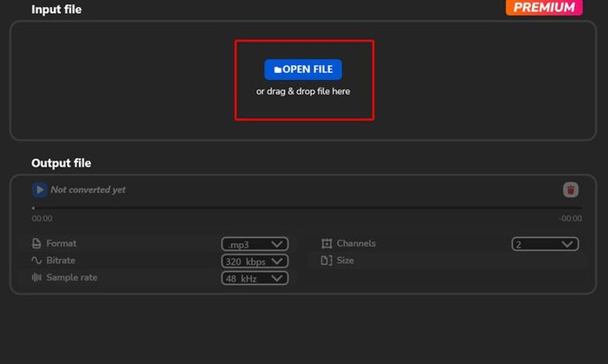
Task: Delete output with the trash icon
Action: tap(571, 190)
